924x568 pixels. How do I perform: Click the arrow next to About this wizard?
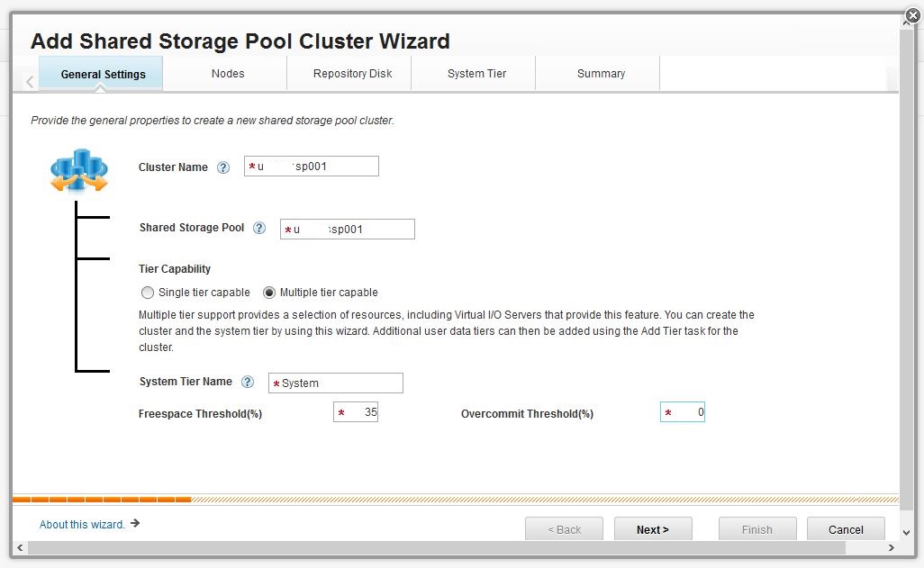click(x=135, y=523)
